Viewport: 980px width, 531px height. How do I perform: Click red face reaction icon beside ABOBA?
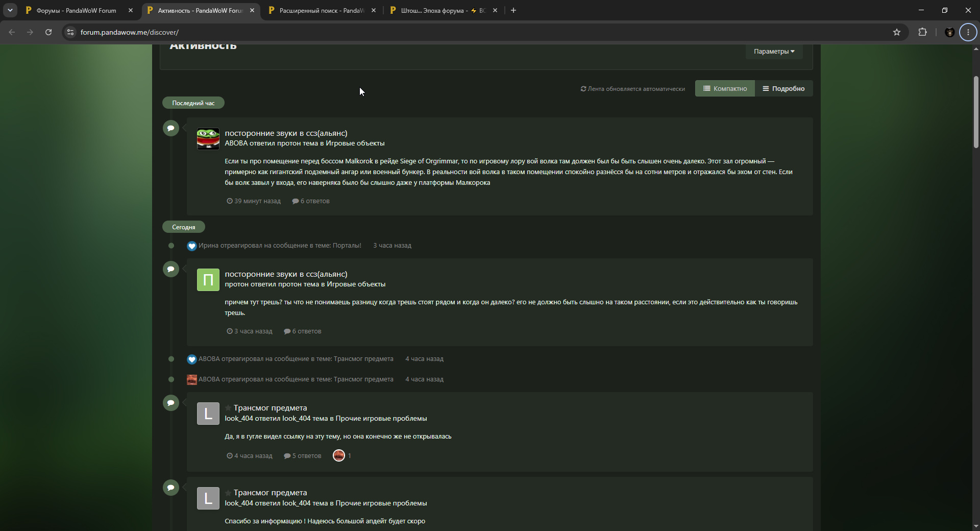point(192,380)
